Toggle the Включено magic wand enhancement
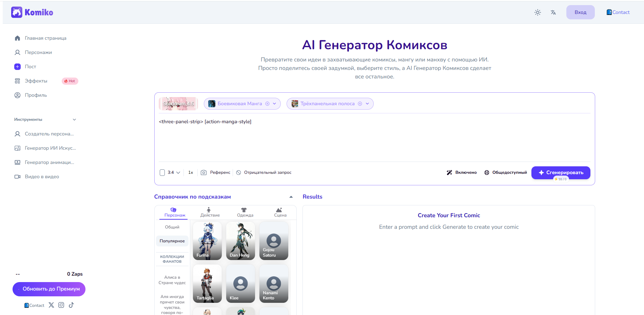 tap(462, 172)
